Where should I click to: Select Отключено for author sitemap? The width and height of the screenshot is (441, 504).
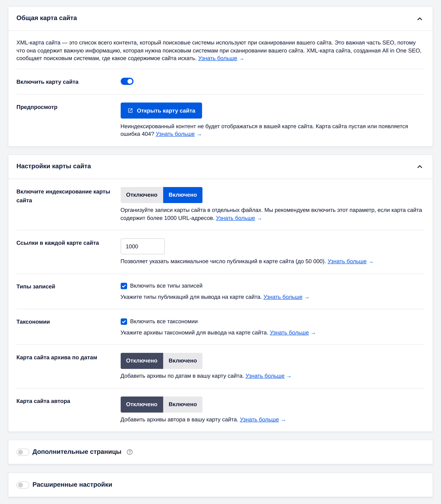click(142, 404)
